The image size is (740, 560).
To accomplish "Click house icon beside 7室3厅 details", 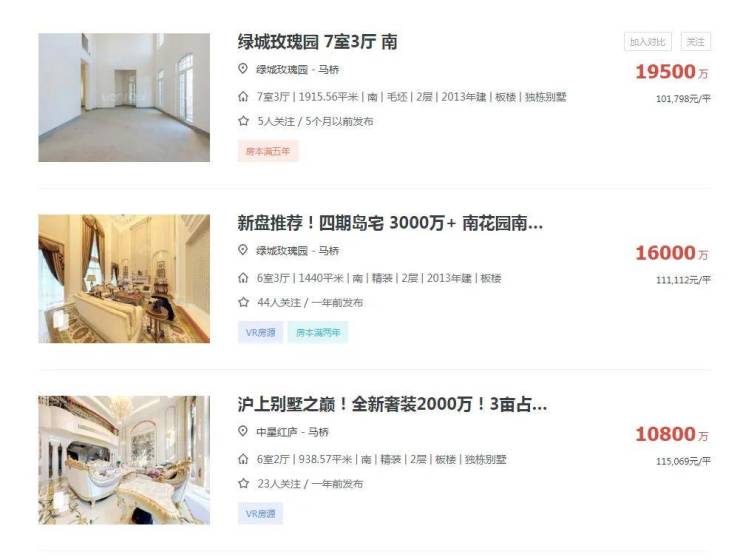I will [243, 97].
